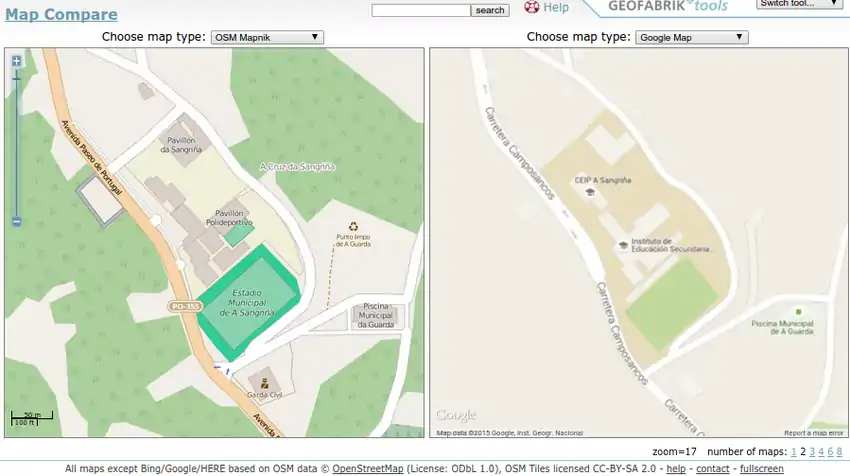
Task: Open the Google Map type dropdown
Action: click(x=691, y=37)
